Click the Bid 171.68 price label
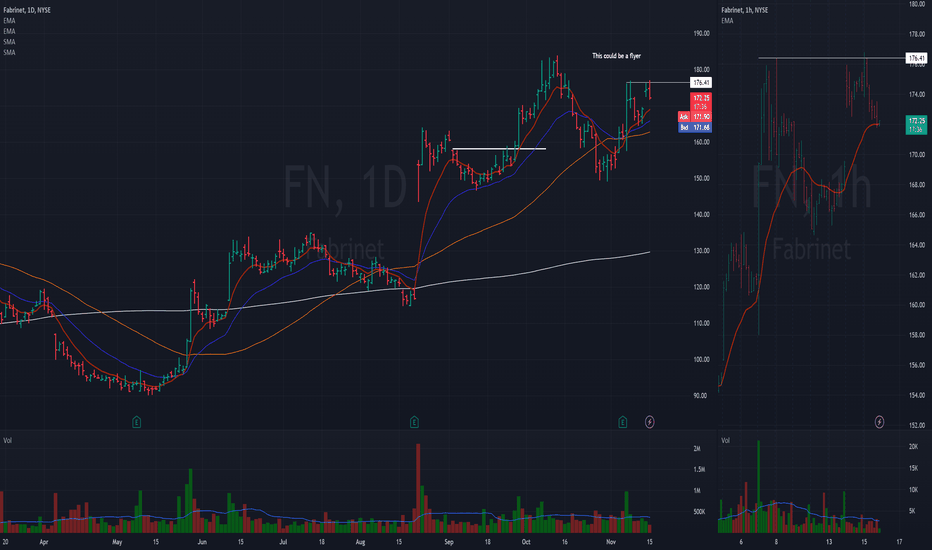 click(x=695, y=127)
